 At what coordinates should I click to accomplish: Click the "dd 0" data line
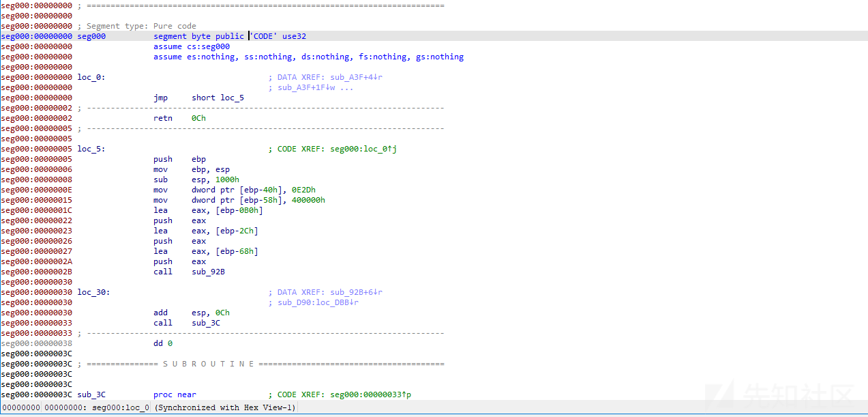point(163,343)
